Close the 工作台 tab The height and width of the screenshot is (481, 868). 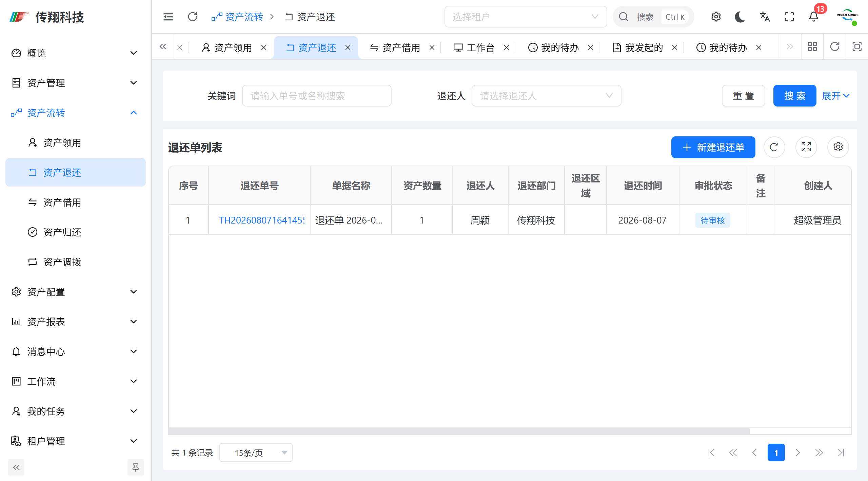point(507,48)
